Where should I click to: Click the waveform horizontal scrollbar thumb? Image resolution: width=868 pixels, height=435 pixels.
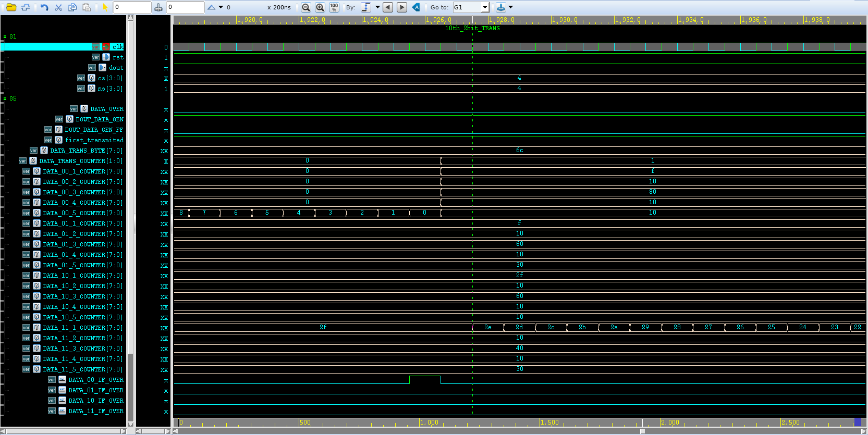click(x=643, y=431)
